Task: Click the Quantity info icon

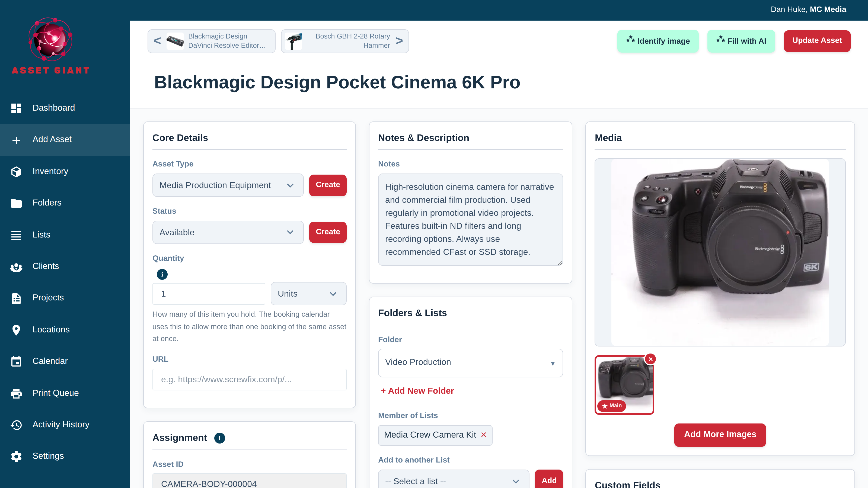Action: click(x=162, y=274)
